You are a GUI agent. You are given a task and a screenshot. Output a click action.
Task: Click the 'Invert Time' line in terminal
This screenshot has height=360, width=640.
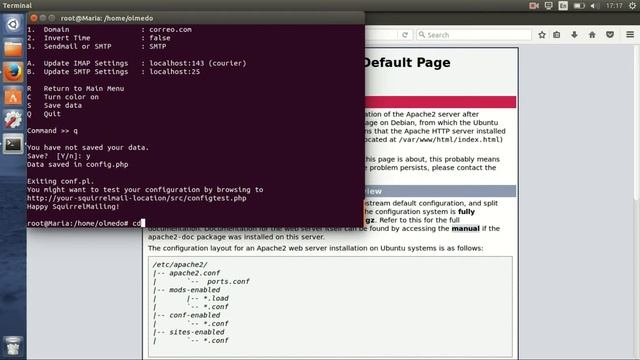pyautogui.click(x=99, y=38)
